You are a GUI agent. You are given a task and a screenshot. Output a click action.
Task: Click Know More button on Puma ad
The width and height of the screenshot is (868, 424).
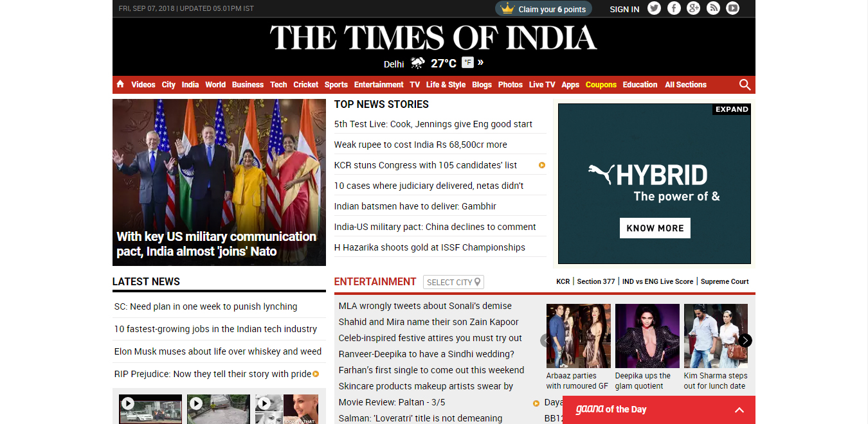(655, 228)
